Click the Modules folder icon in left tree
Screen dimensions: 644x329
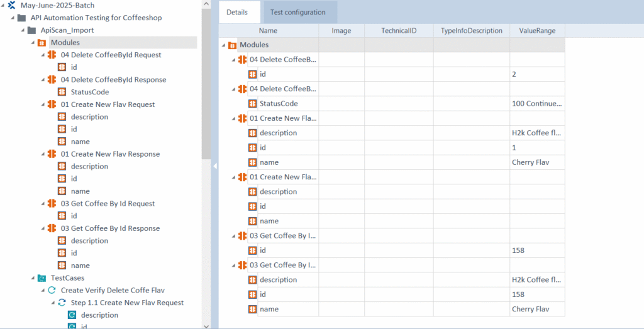(42, 43)
